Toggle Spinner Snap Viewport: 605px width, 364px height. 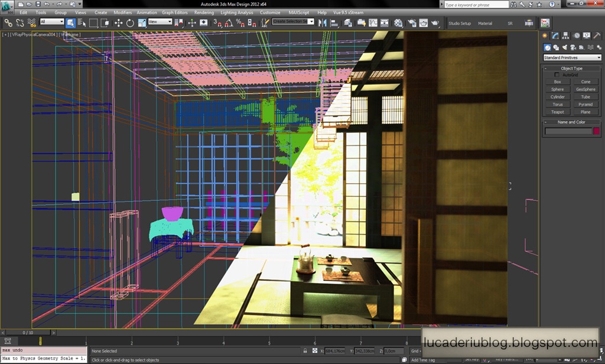pos(252,23)
